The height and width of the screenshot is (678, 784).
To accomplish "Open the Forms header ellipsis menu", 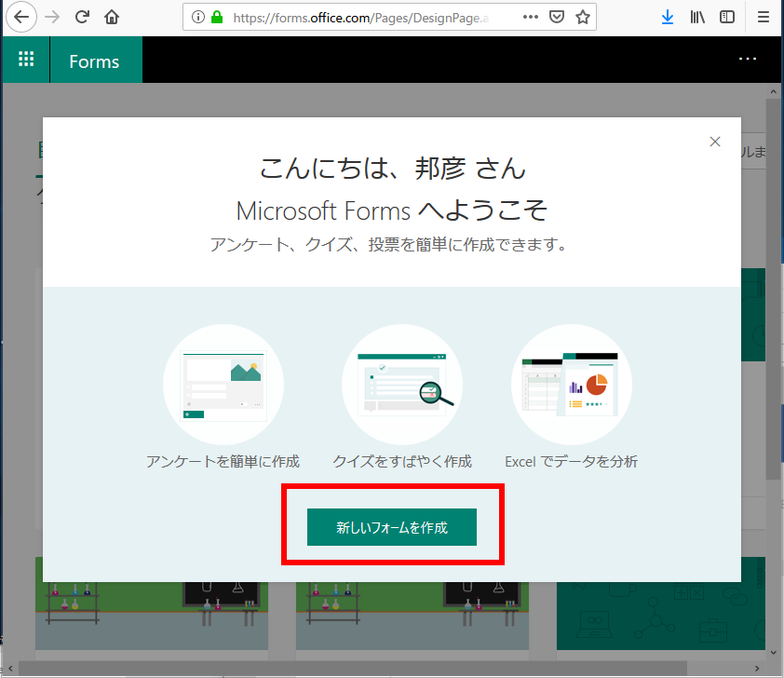I will pyautogui.click(x=748, y=59).
